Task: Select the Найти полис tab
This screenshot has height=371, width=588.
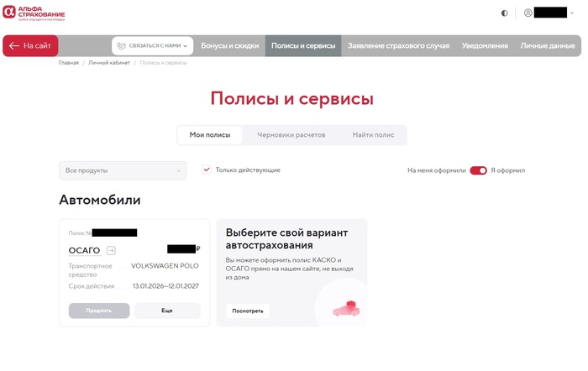Action: coord(373,134)
